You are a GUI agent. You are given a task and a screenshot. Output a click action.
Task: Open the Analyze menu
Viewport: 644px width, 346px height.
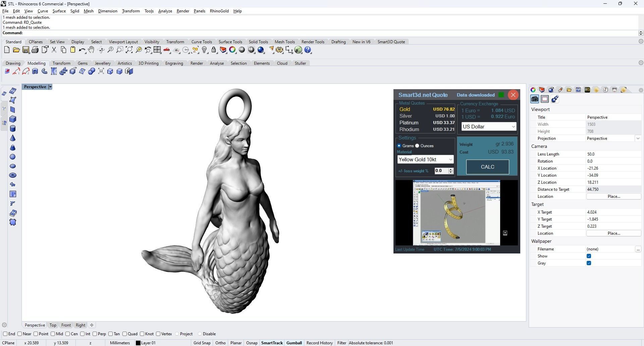(165, 11)
